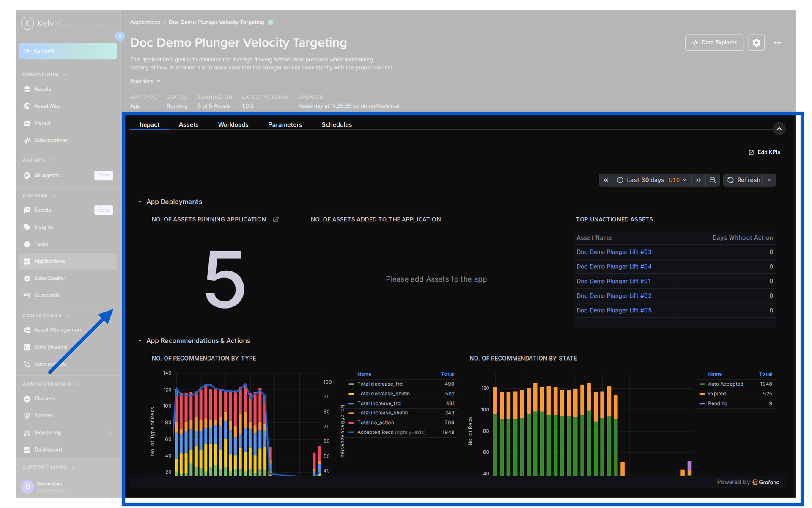Open Doc Demo Plunger Lift #03 link
This screenshot has width=812, height=508.
[x=614, y=252]
